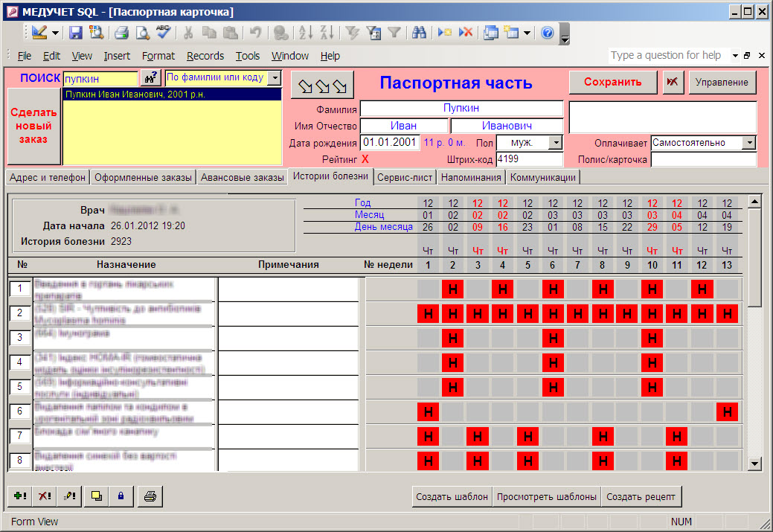Toggle H mark in row 4, week 10
Viewport: 773px width, 532px height.
(652, 363)
